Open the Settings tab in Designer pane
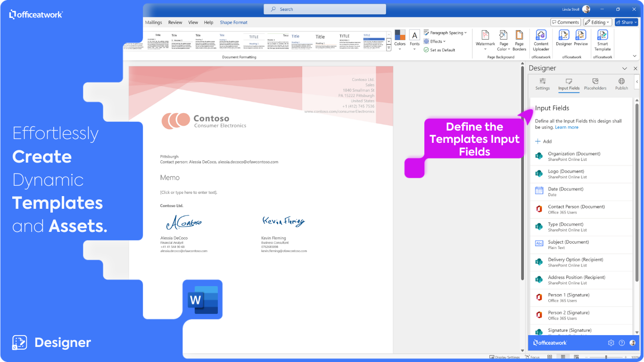The height and width of the screenshot is (362, 644). click(543, 84)
